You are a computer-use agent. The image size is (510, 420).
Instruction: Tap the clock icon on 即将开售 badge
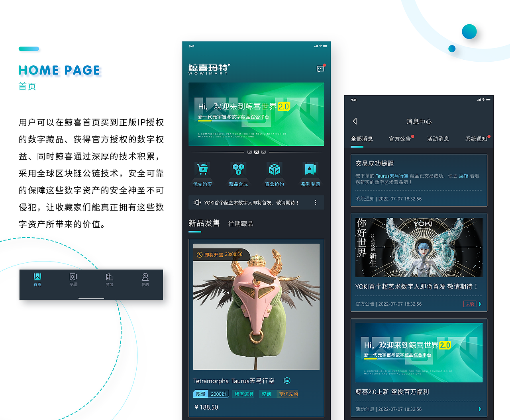(x=200, y=255)
